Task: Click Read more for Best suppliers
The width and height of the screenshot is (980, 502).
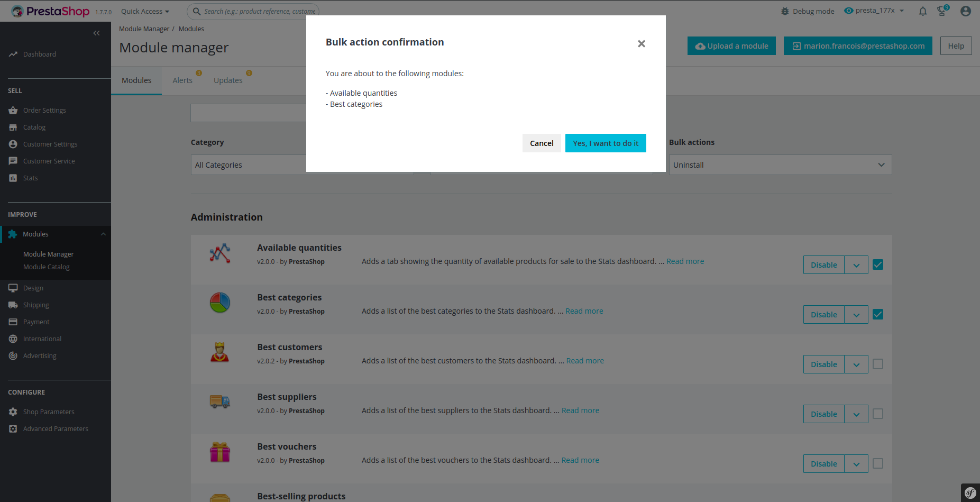Action: [580, 410]
